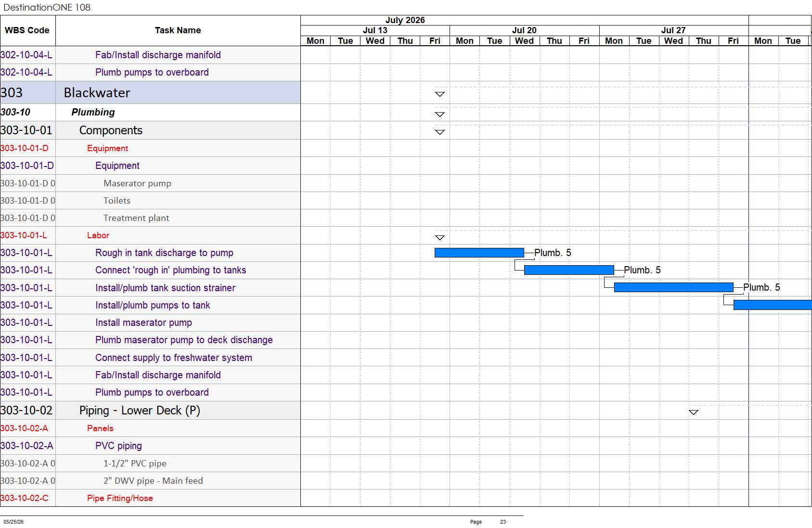
Task: Click the Components summary triangle marker
Action: click(x=439, y=132)
